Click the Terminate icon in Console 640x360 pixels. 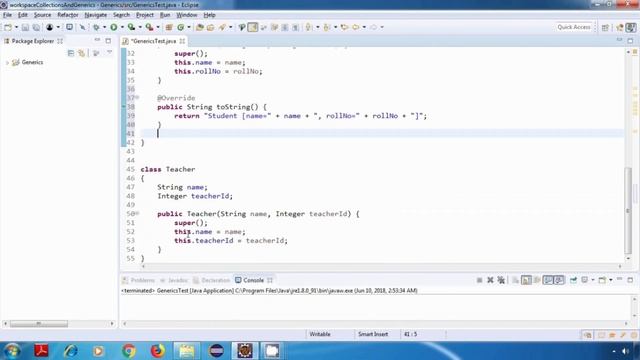click(480, 280)
